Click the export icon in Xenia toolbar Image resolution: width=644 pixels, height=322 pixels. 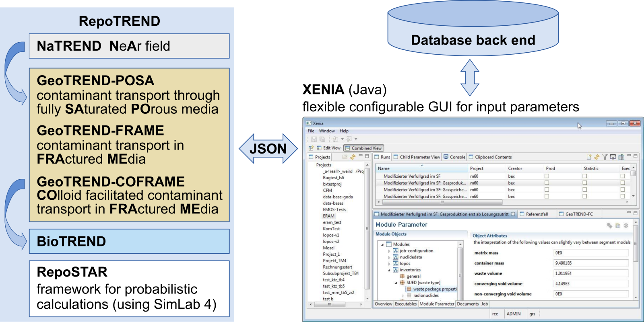pyautogui.click(x=349, y=139)
